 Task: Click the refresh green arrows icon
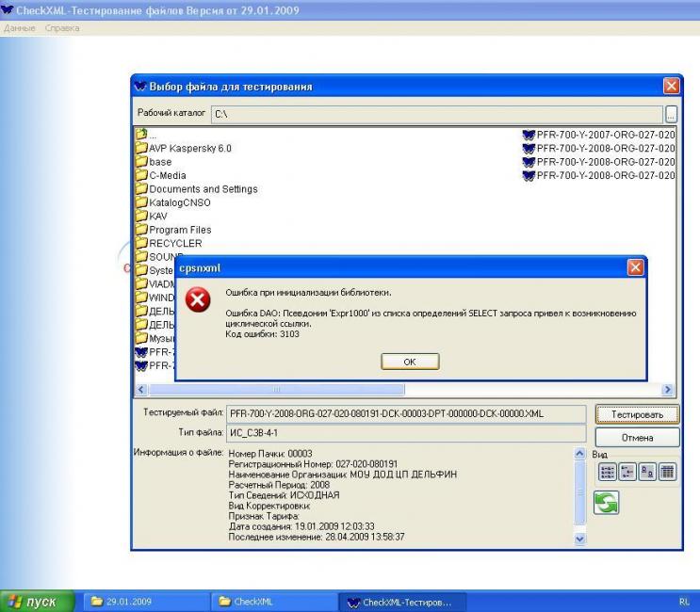coord(606,504)
